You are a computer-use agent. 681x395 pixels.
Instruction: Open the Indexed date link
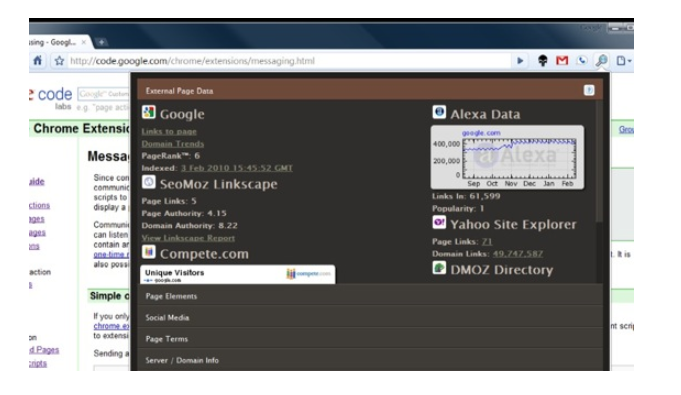click(237, 168)
